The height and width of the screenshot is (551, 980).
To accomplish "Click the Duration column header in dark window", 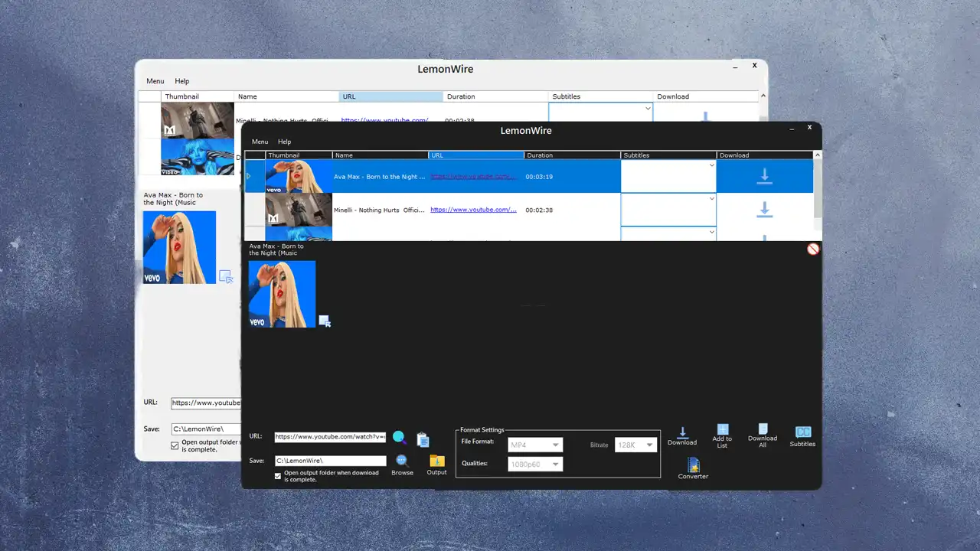I will tap(572, 155).
